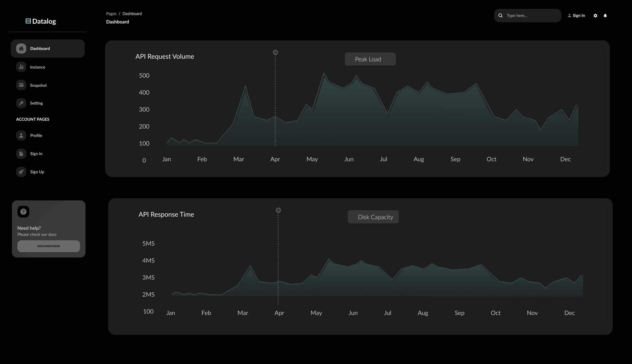Click the Datalog logo
Screen dimensions: 632x364
pos(41,21)
